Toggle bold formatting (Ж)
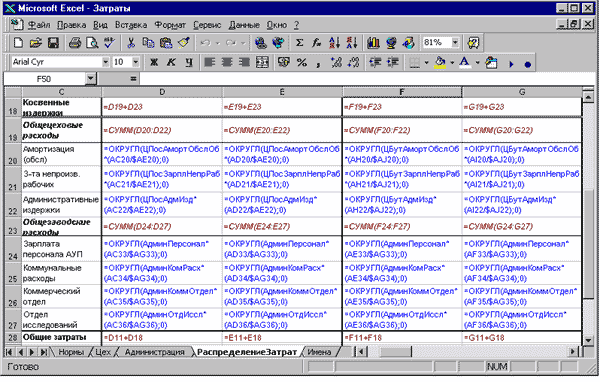Screen dimensions: 600x382 (x=154, y=62)
